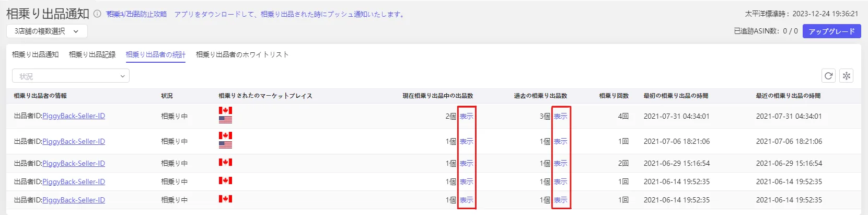Show past listings 表示 in 2021-06-29 row
868x215 pixels.
[561, 163]
